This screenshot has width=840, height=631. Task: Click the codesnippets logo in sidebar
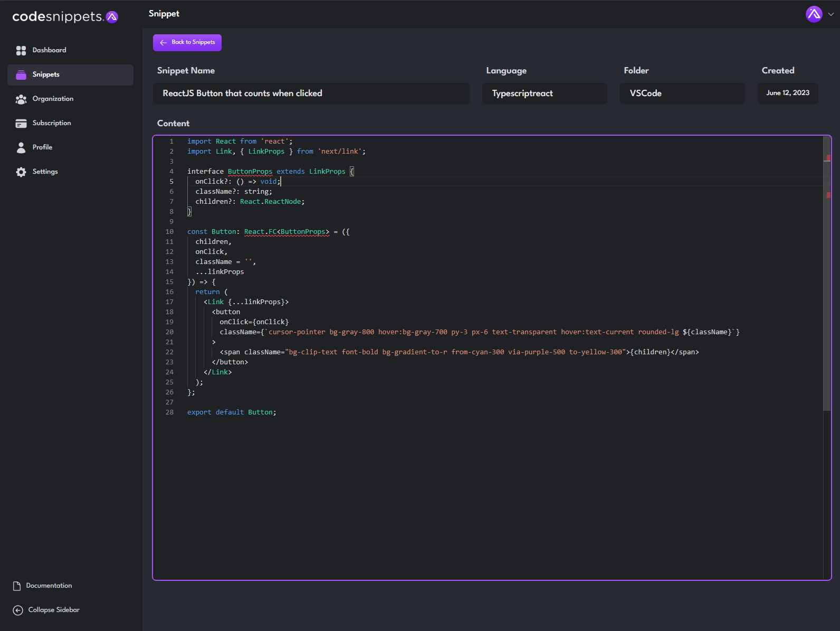tap(65, 17)
